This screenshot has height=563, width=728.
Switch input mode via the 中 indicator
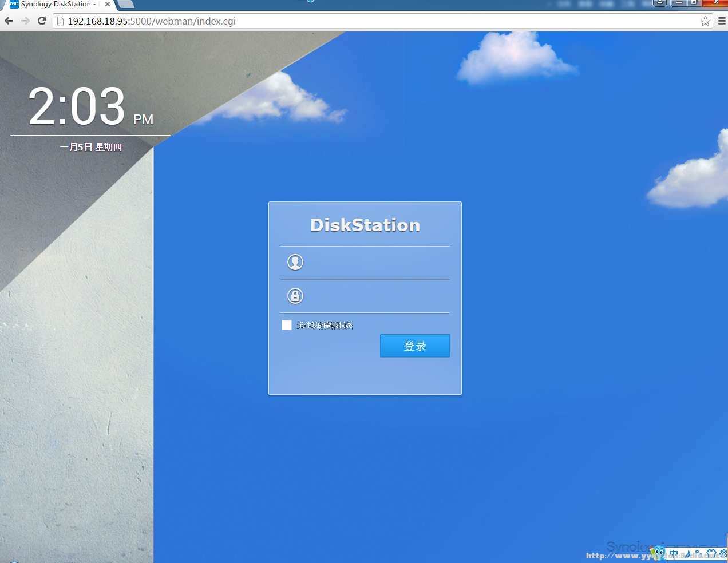tap(674, 554)
